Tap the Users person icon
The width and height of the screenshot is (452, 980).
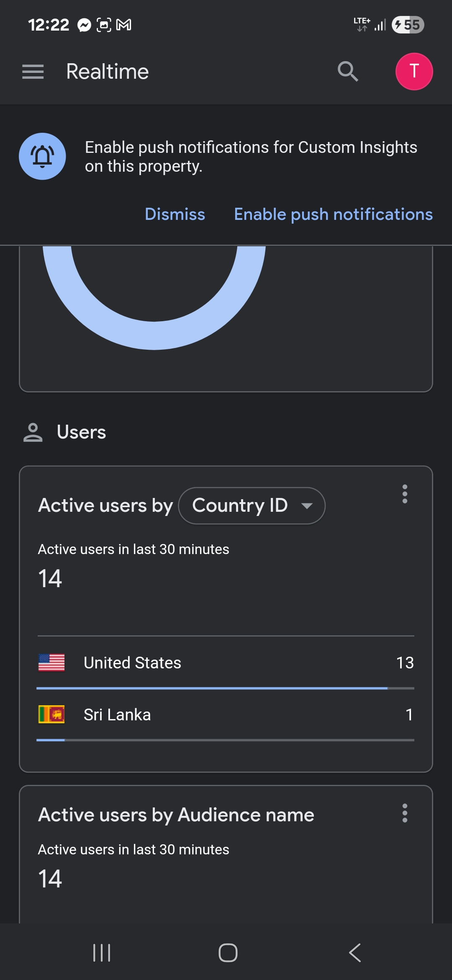coord(33,432)
